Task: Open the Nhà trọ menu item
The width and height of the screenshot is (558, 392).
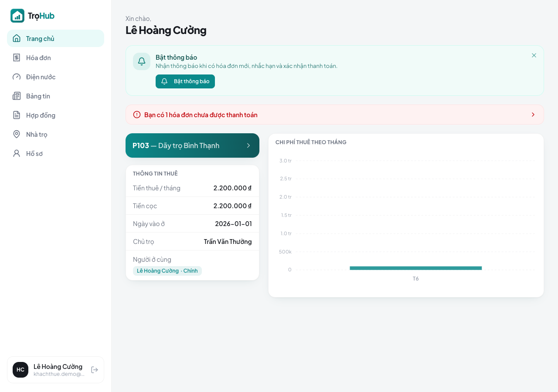Action: click(x=55, y=134)
